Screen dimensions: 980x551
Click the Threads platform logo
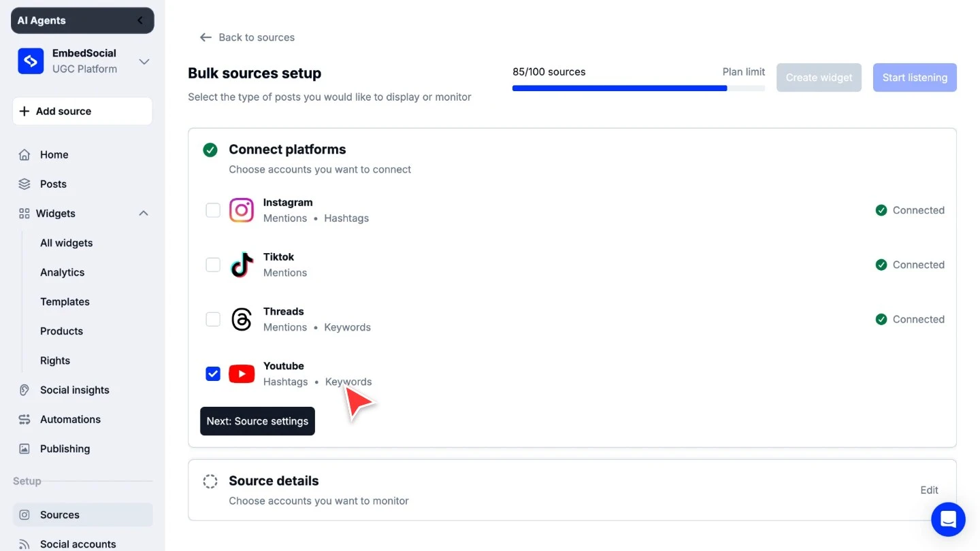(242, 319)
